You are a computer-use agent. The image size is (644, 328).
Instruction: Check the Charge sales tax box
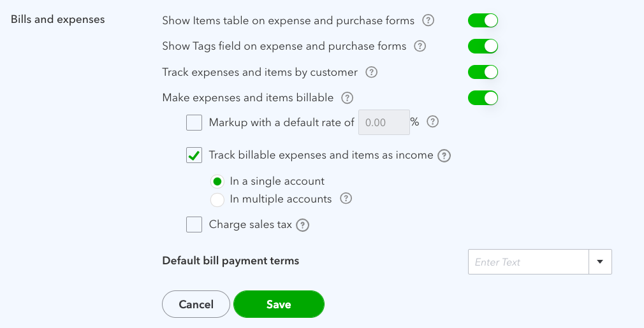click(x=194, y=224)
